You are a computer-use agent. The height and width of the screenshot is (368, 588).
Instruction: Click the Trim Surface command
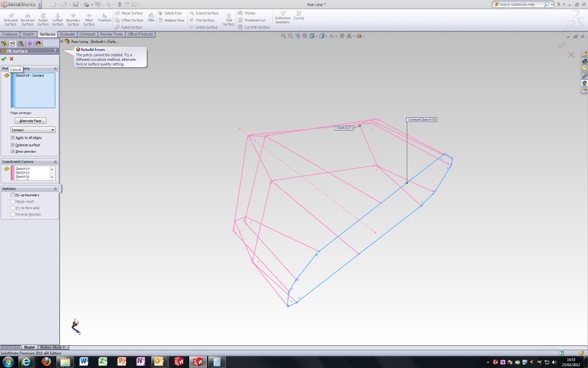[205, 20]
